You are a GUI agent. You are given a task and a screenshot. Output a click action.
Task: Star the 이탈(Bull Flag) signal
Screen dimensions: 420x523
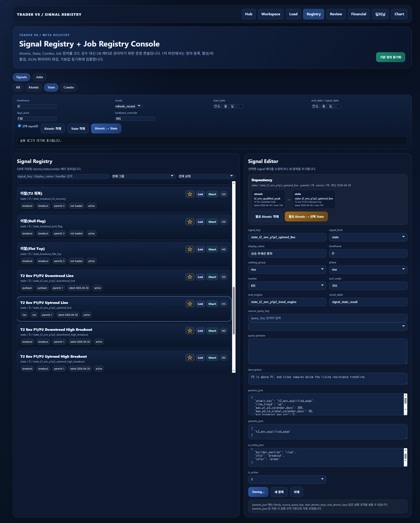click(x=190, y=222)
